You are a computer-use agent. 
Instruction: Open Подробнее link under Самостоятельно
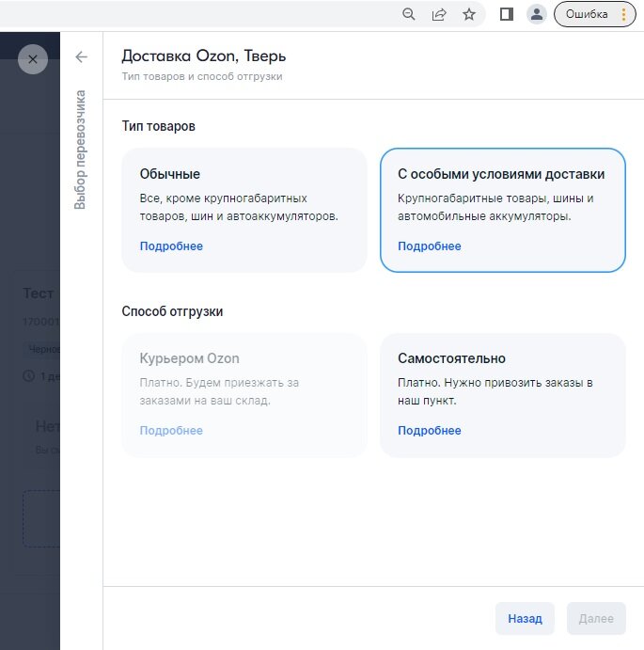[430, 430]
